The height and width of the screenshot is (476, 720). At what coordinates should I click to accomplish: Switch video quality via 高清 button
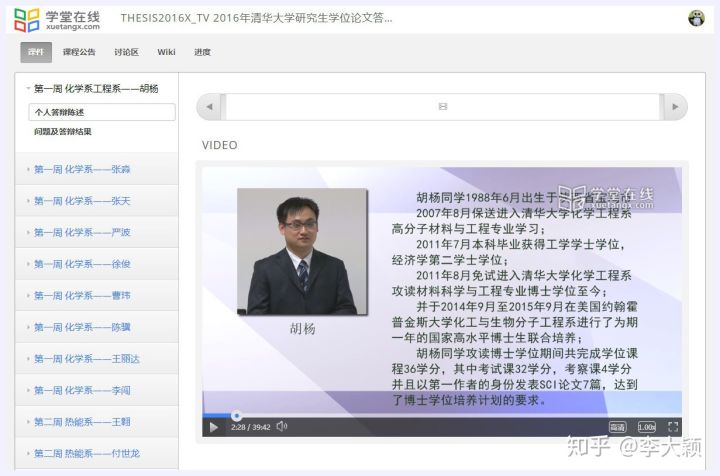click(x=617, y=427)
